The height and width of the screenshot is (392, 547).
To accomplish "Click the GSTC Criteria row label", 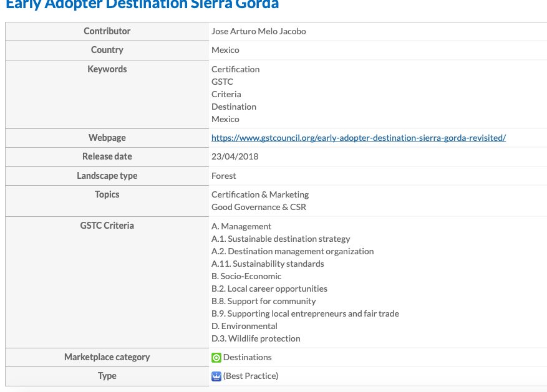I will 107,226.
